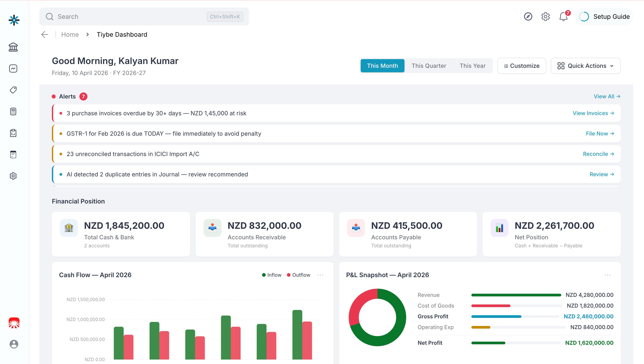644x364 pixels.
Task: Click the Total Cash & Bank icon
Action: click(69, 228)
